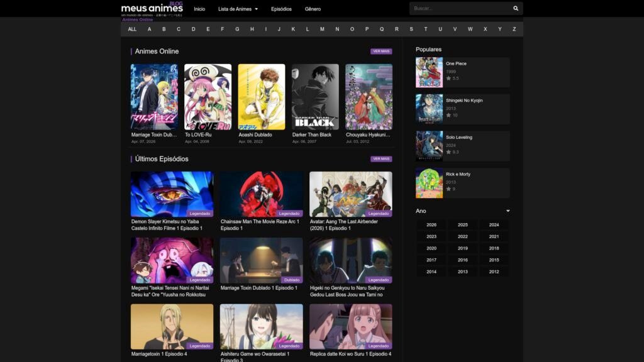Expand the Lista de Animes dropdown
This screenshot has width=644, height=362.
tap(238, 9)
